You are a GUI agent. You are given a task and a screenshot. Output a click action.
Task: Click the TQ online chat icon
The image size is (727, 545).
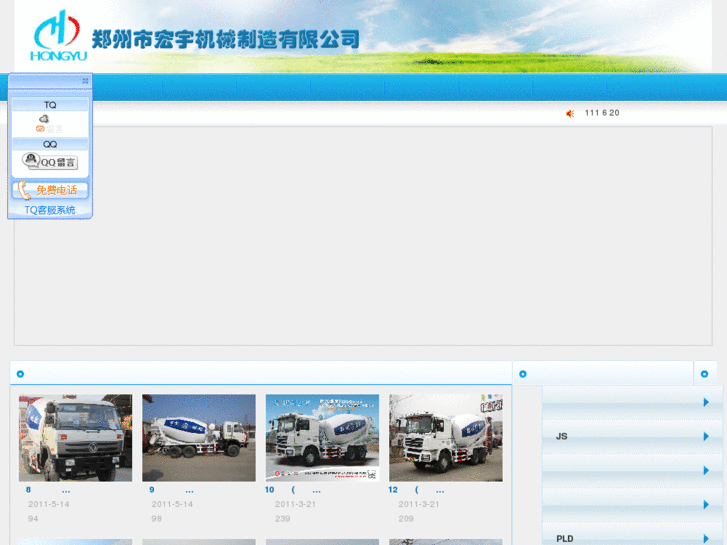[x=44, y=119]
